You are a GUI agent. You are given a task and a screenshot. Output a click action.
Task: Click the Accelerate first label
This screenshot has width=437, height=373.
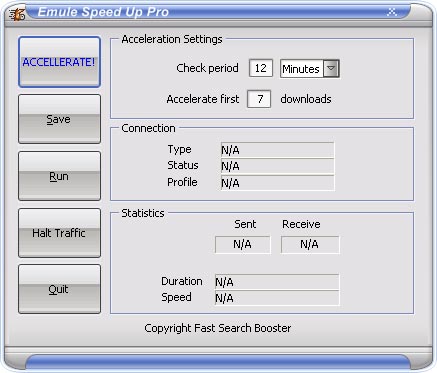click(x=203, y=99)
